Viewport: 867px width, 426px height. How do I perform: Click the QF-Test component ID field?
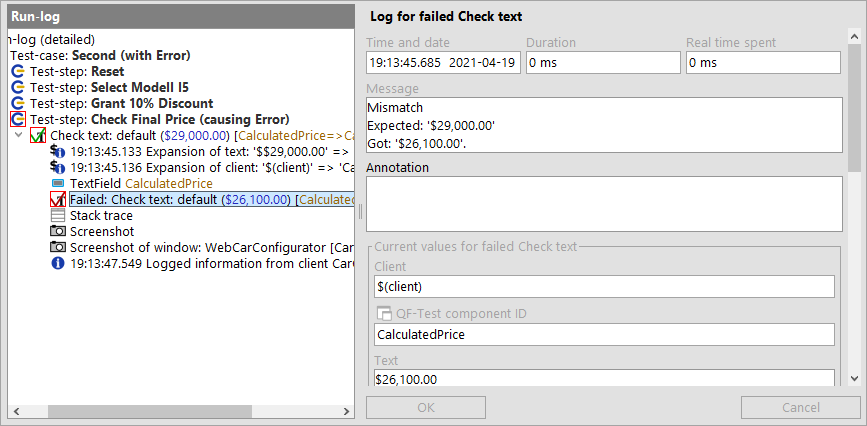tap(604, 335)
